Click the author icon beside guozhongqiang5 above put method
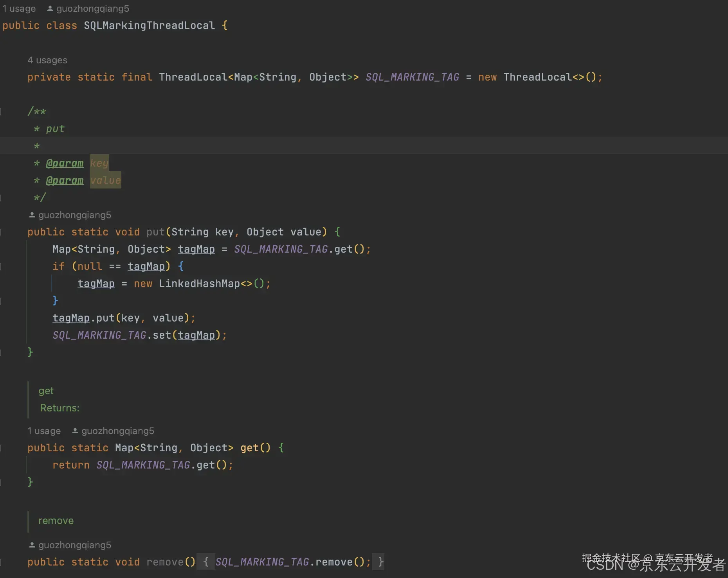 [x=32, y=215]
